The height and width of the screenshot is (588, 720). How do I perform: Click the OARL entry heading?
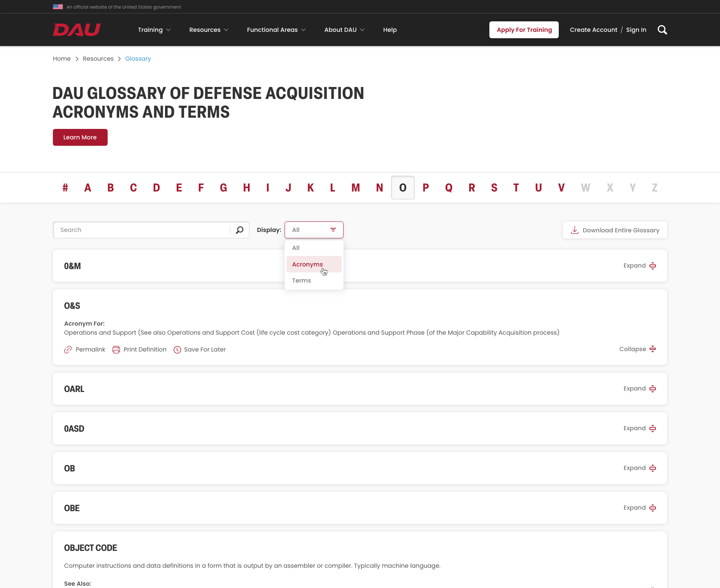click(x=74, y=389)
